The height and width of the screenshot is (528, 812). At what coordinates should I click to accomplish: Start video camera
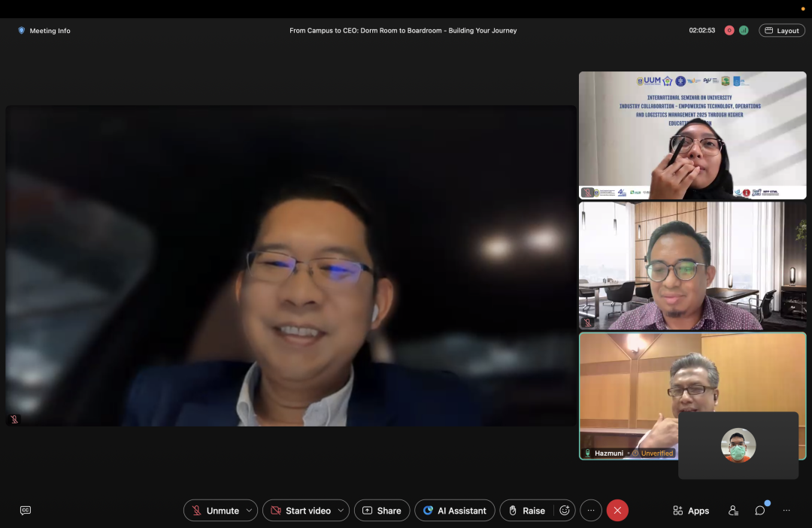click(x=301, y=511)
